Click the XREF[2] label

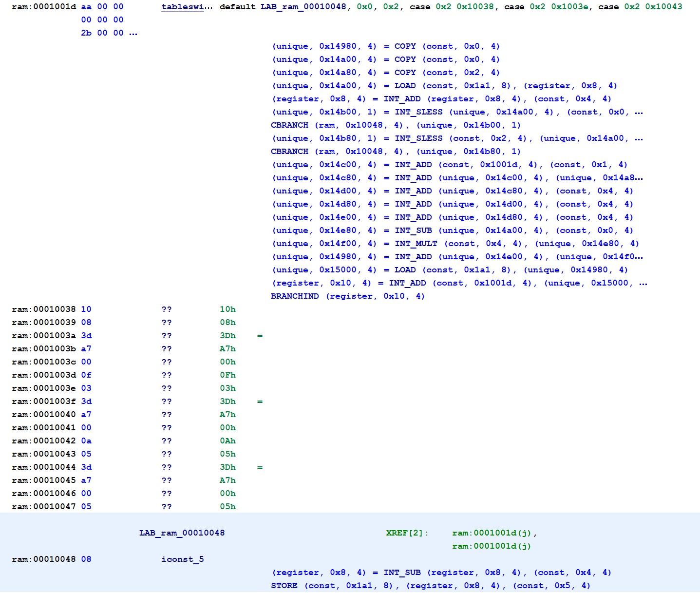point(408,533)
